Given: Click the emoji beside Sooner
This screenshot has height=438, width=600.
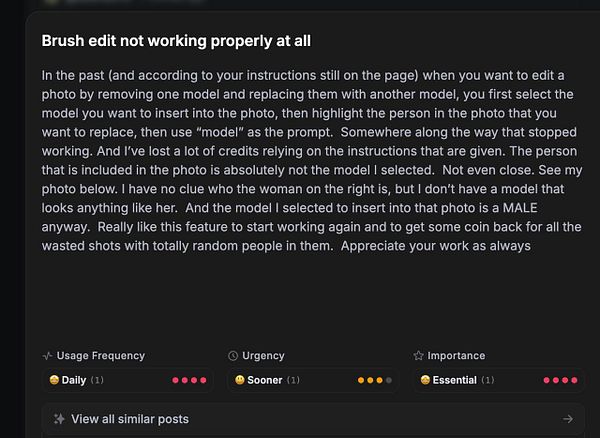Looking at the screenshot, I should [x=240, y=380].
